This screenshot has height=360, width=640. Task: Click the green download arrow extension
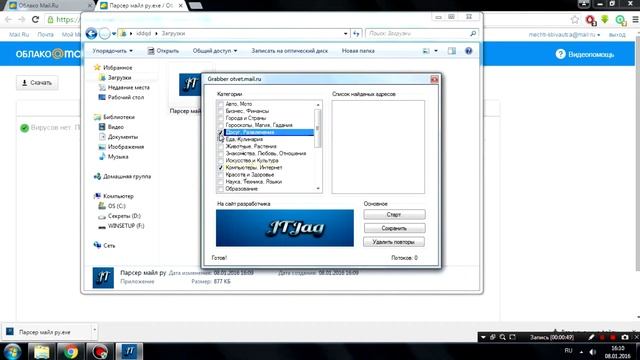click(605, 19)
